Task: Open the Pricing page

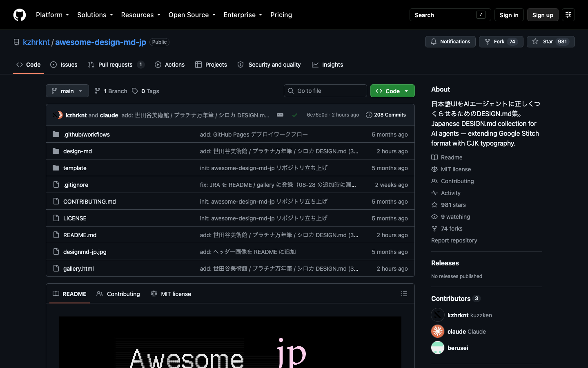Action: pos(281,15)
